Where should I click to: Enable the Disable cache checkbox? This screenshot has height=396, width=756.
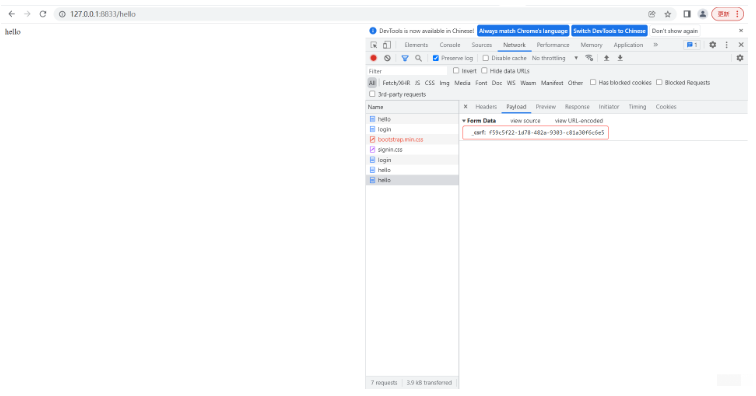486,58
